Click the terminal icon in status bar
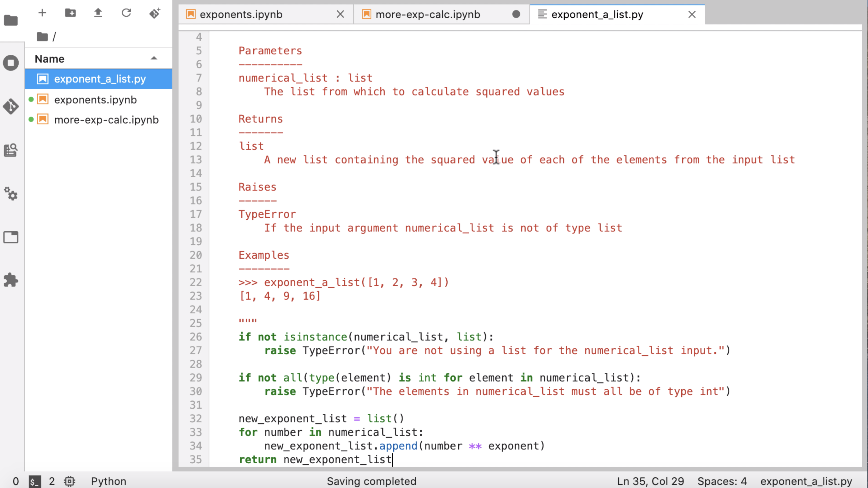This screenshot has width=868, height=488. 35,481
